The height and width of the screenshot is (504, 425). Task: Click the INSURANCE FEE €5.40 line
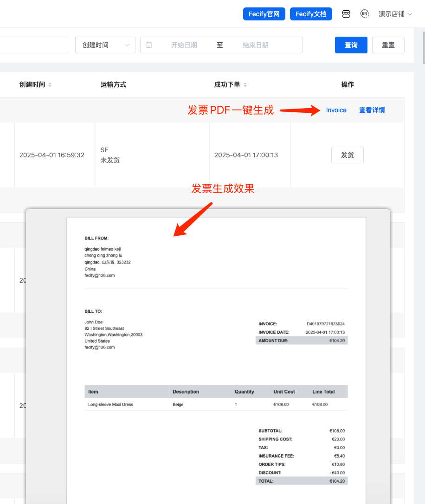click(302, 456)
